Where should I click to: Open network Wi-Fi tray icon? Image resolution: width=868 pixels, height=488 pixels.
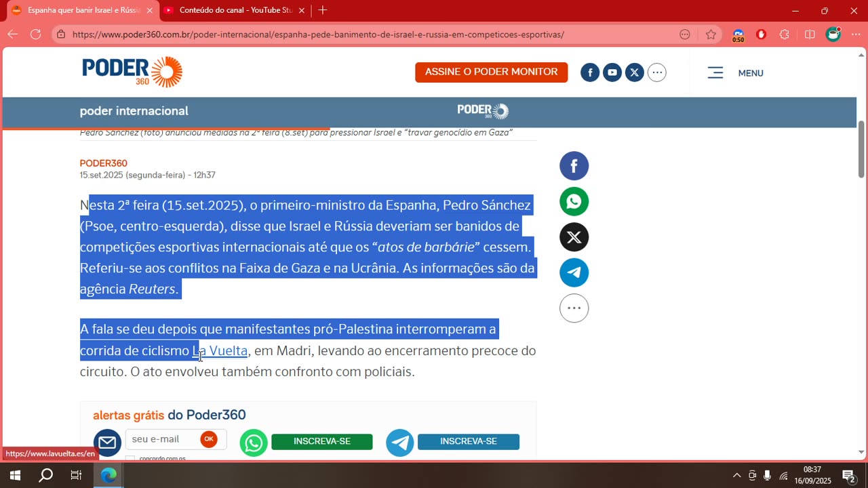coord(783,475)
